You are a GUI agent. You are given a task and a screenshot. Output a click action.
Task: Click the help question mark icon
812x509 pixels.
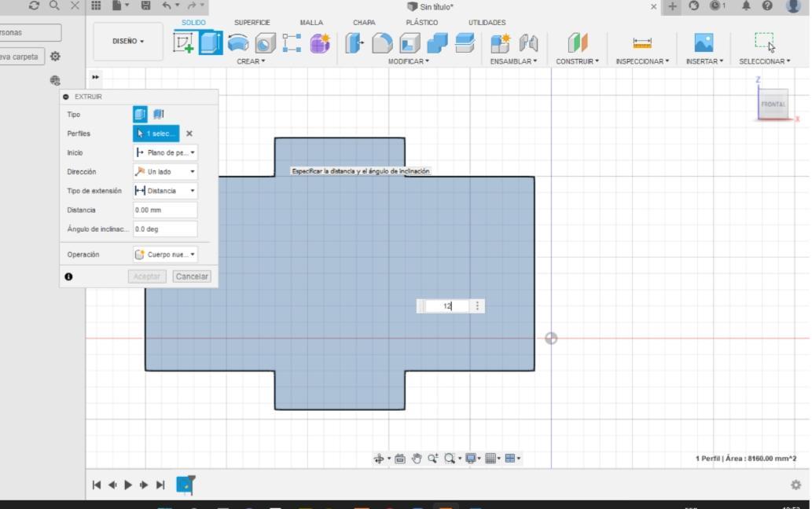767,5
